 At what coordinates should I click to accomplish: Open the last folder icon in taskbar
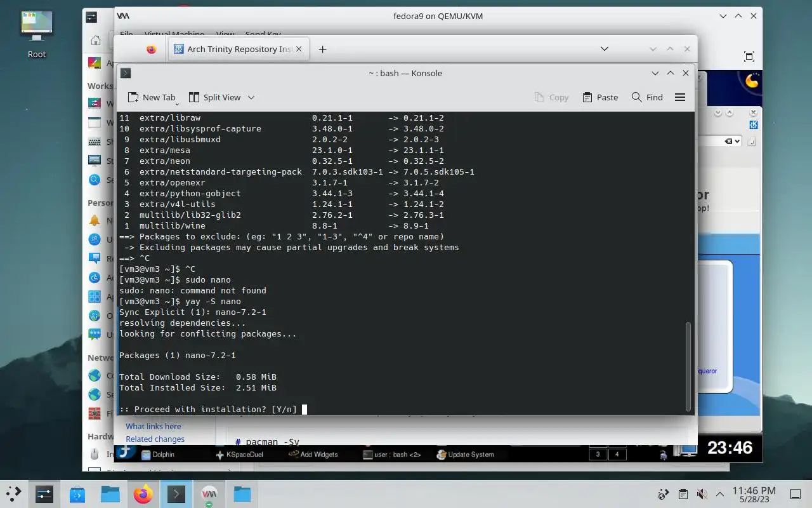tap(242, 493)
